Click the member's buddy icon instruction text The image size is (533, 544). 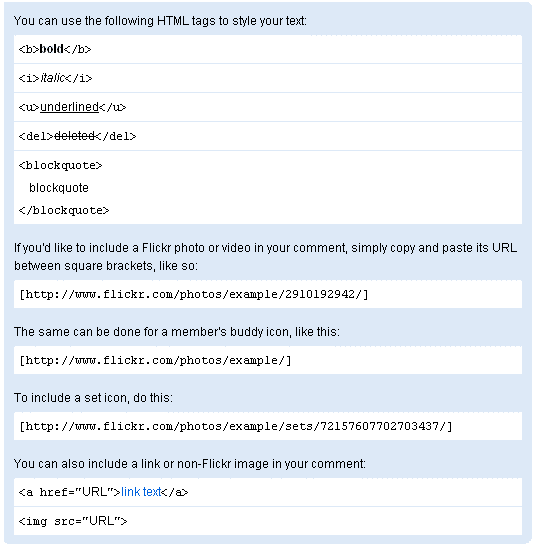(177, 332)
